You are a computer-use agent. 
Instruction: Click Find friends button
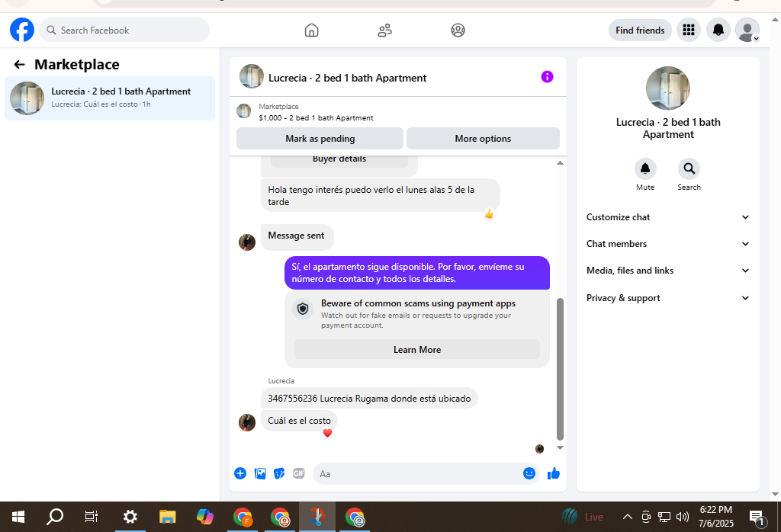point(640,30)
